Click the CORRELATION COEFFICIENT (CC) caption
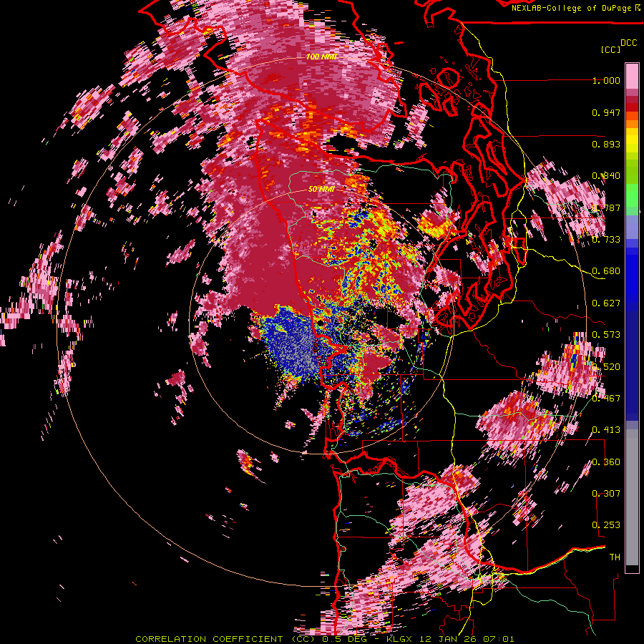644x644 pixels. (225, 639)
